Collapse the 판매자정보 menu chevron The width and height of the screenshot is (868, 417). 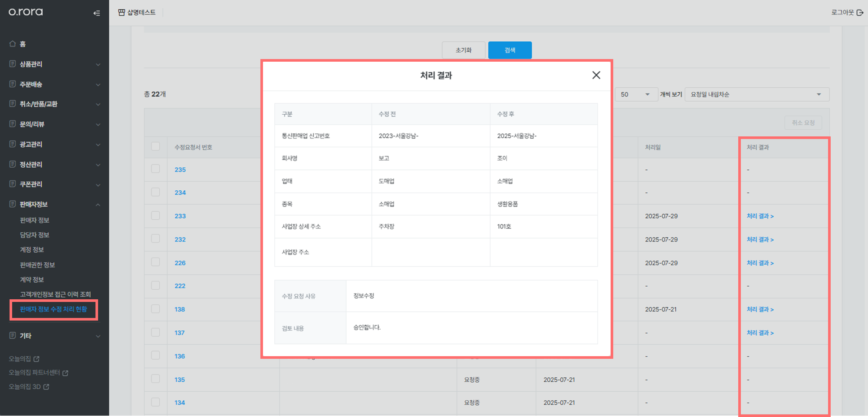[x=98, y=205]
